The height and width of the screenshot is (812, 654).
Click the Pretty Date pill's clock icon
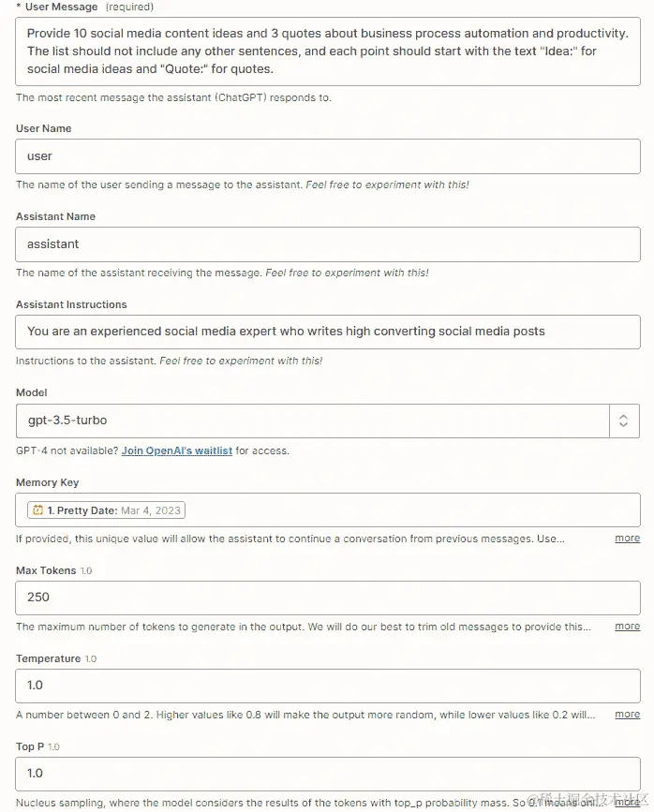click(x=37, y=510)
